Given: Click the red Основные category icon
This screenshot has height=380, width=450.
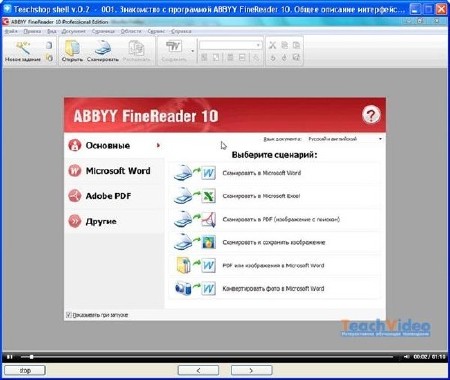Looking at the screenshot, I should 75,145.
